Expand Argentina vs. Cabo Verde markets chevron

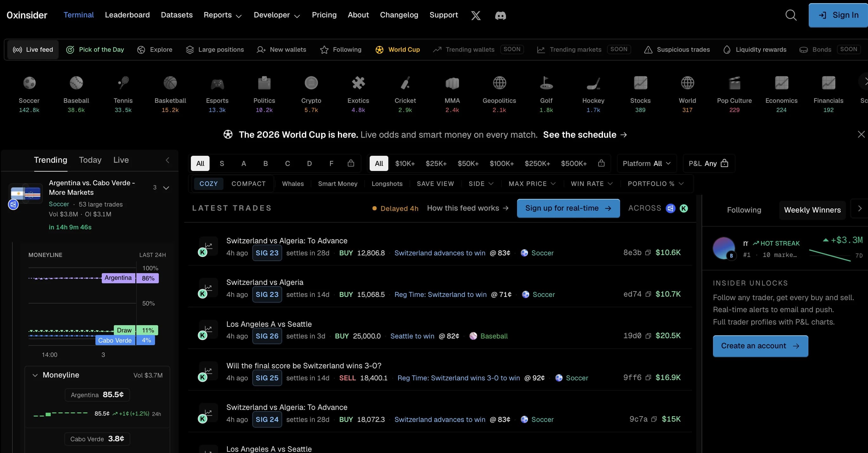click(x=166, y=188)
